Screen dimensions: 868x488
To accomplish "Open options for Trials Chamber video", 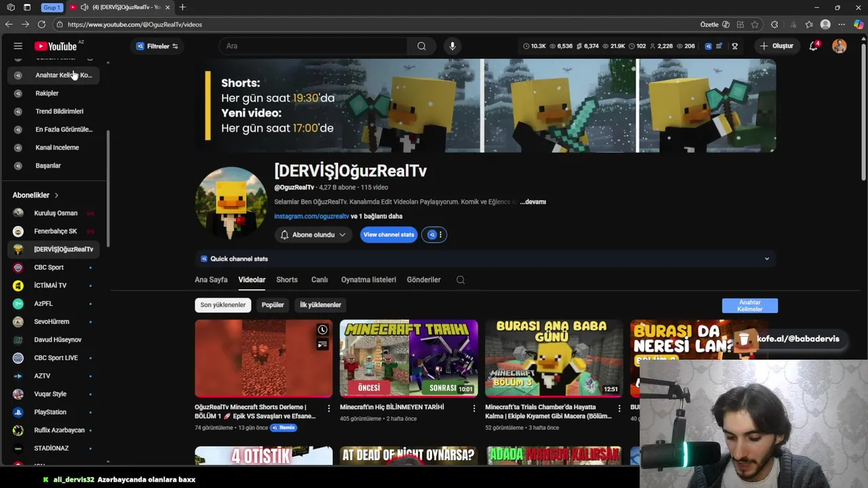I will point(619,408).
